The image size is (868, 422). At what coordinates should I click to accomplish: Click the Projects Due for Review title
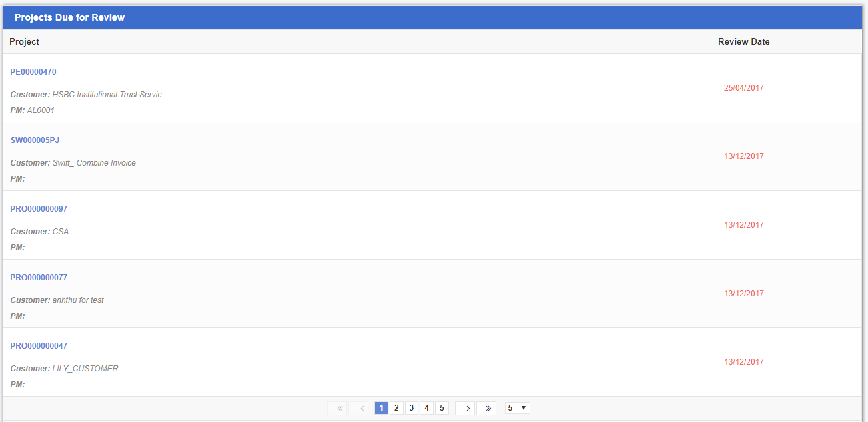coord(70,18)
